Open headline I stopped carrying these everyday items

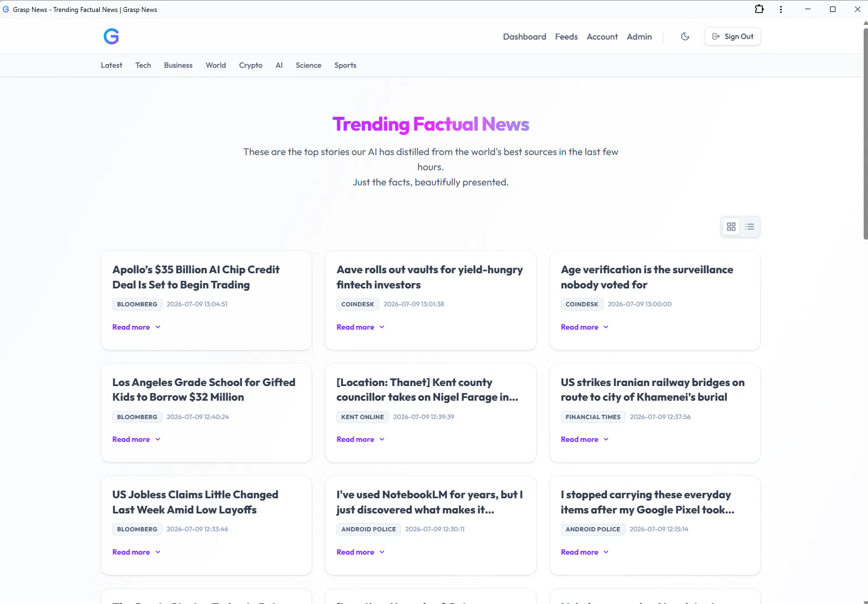point(648,502)
